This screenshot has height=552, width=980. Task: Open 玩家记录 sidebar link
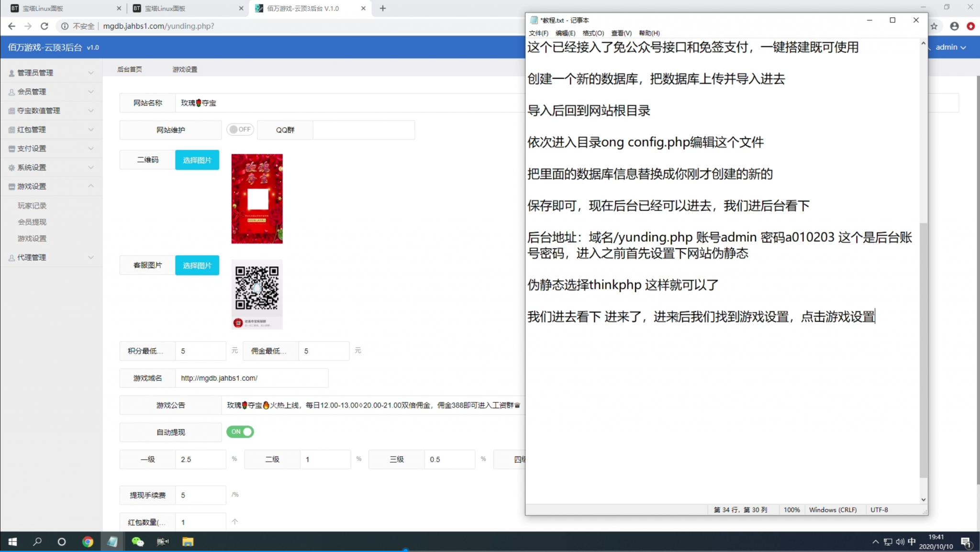coord(32,206)
